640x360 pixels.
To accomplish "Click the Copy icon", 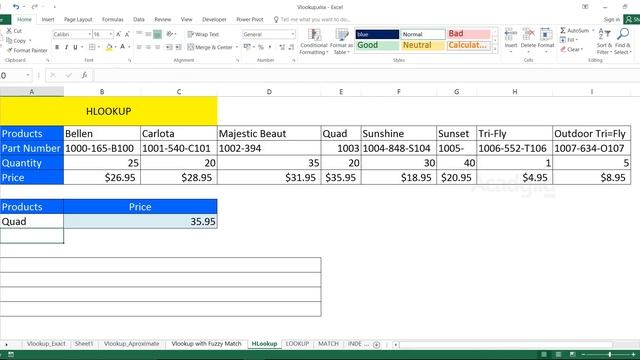I will coord(9,40).
